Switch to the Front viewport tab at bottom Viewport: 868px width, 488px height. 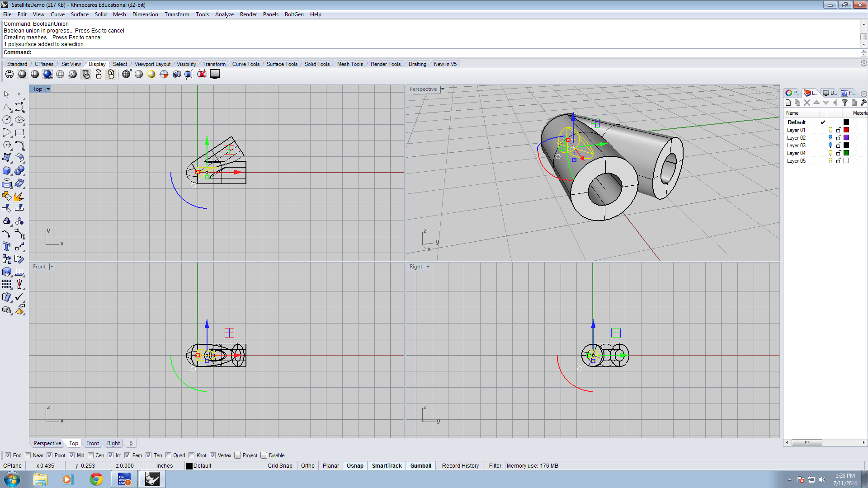pos(93,443)
